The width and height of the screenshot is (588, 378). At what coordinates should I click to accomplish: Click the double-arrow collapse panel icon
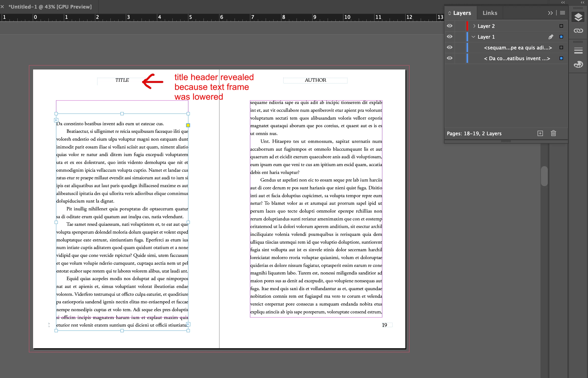point(550,13)
